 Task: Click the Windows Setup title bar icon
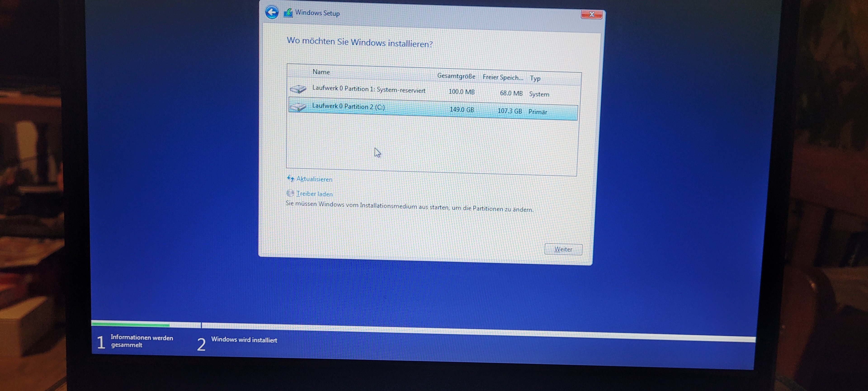(x=288, y=13)
